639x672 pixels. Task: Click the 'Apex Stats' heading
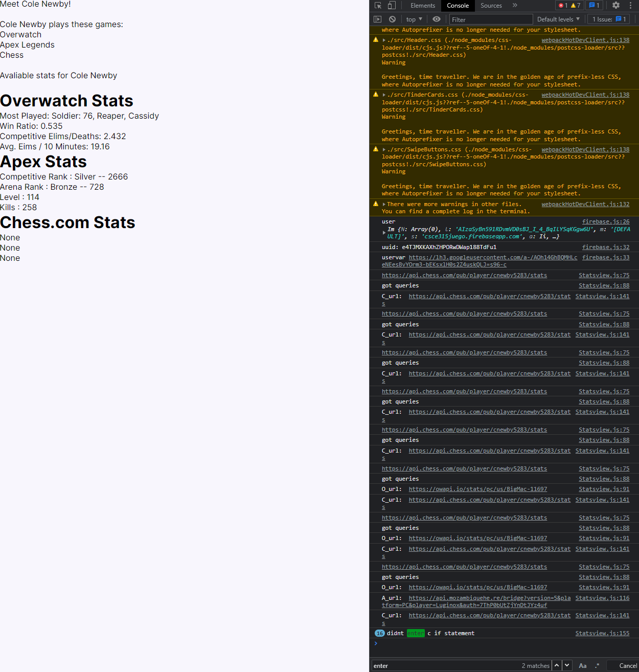pos(43,162)
